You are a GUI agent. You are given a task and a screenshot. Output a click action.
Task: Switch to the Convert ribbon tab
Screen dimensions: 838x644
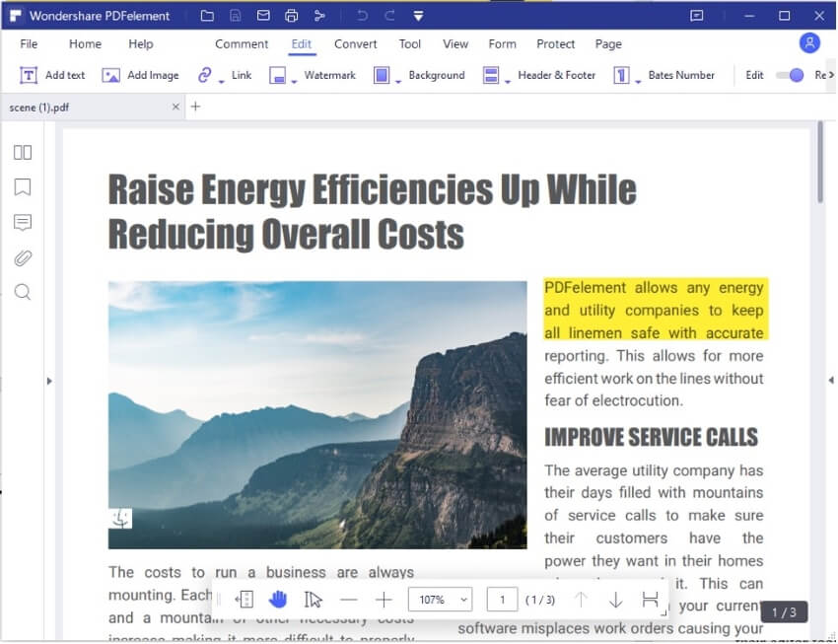(x=355, y=44)
